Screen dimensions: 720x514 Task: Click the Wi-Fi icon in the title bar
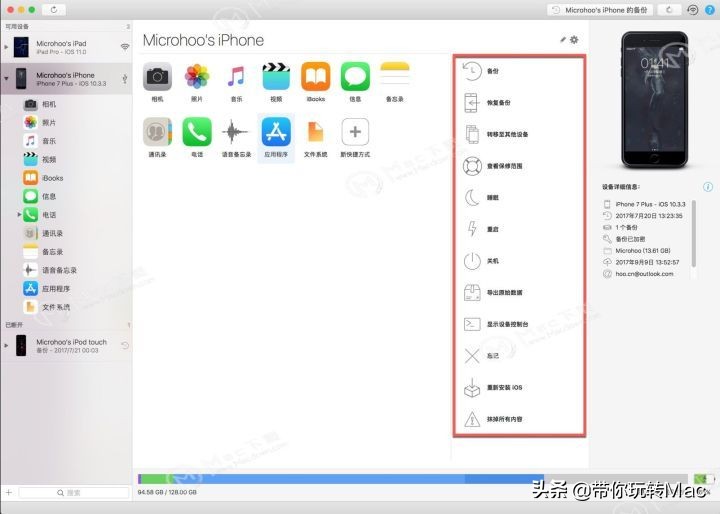pos(693,10)
